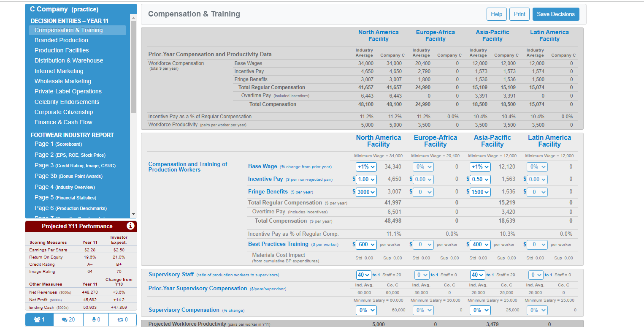Navigate to Internet Marketing
644x327 pixels.
[x=59, y=71]
